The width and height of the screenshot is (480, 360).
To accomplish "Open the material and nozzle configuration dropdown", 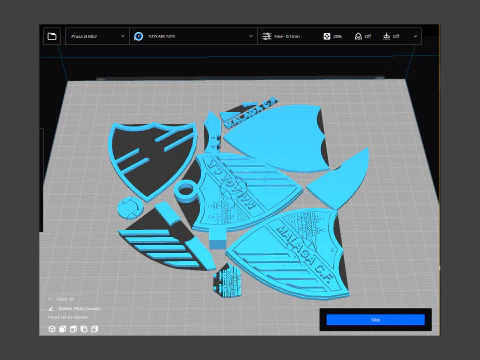I will [x=193, y=36].
